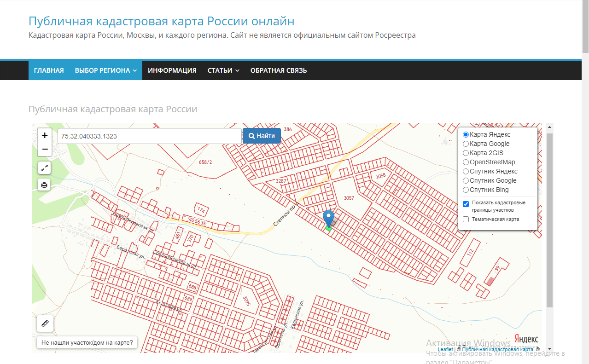Click the Yandex logo on map
The image size is (589, 364).
point(526,339)
